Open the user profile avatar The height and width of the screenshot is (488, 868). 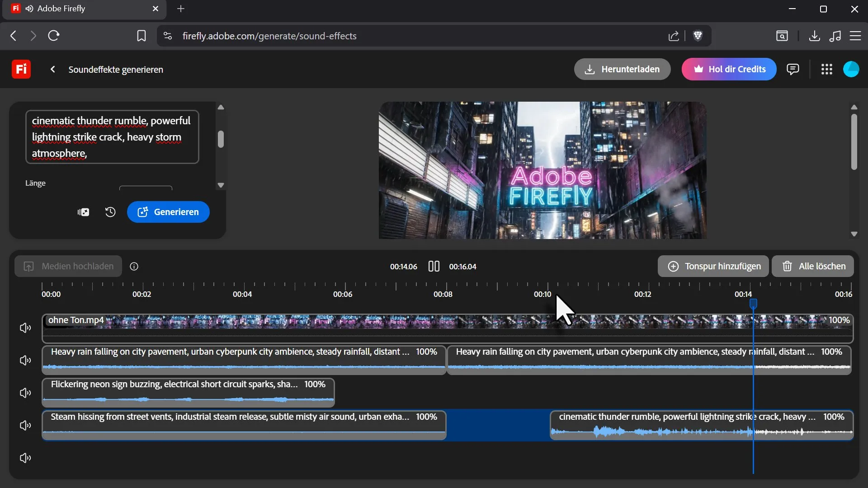pyautogui.click(x=851, y=69)
